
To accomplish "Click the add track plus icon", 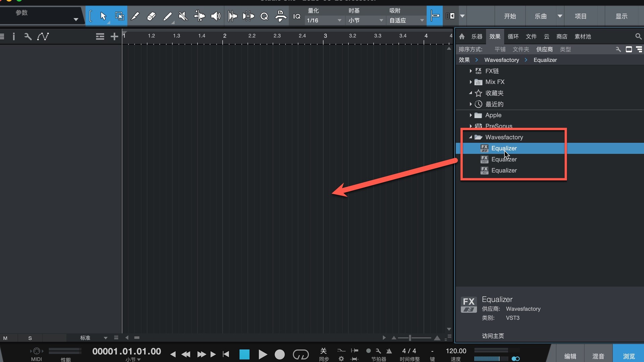I will pyautogui.click(x=114, y=36).
